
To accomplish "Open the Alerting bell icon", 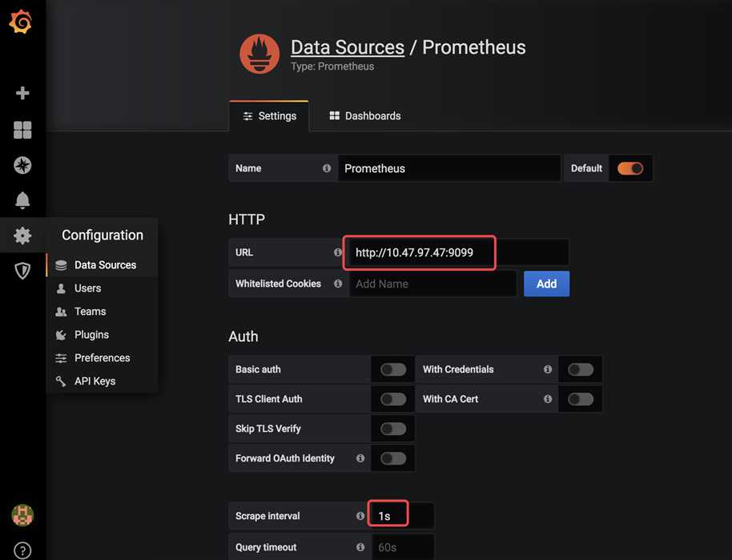I will tap(22, 200).
